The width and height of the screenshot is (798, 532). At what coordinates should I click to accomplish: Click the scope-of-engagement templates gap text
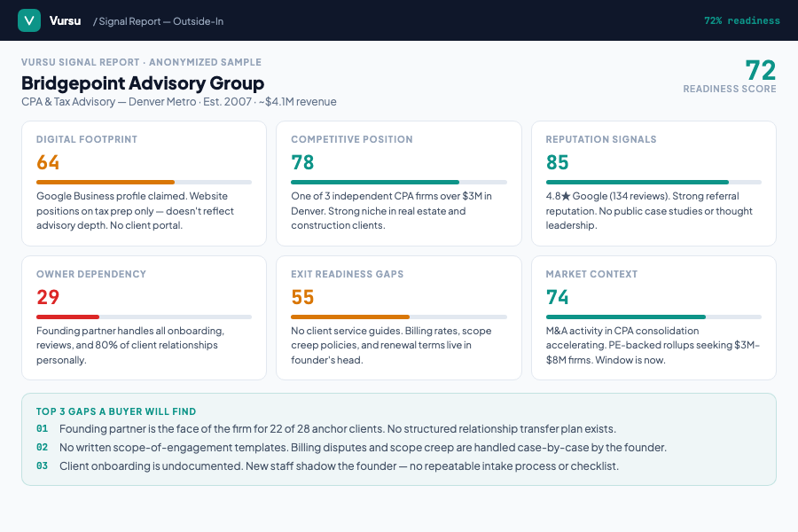pos(363,448)
